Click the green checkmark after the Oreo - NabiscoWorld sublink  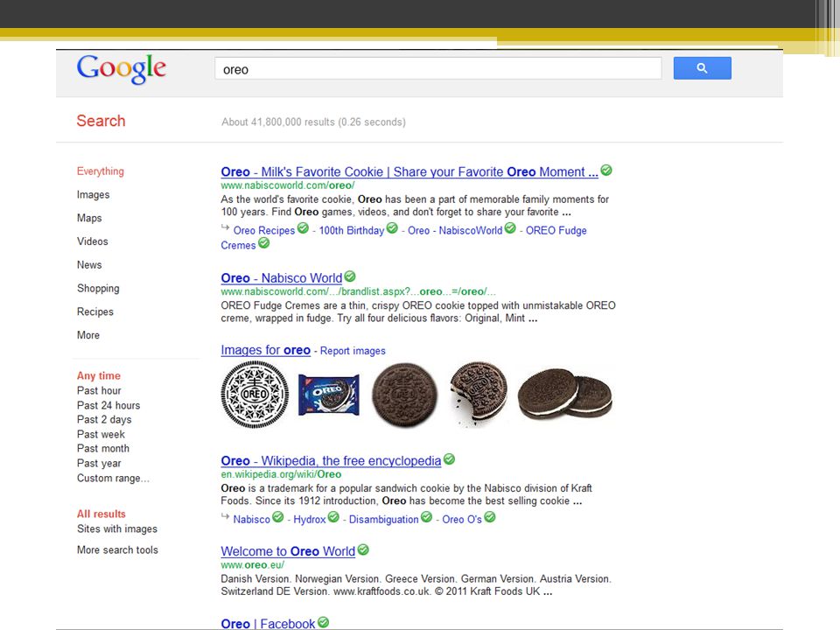510,228
